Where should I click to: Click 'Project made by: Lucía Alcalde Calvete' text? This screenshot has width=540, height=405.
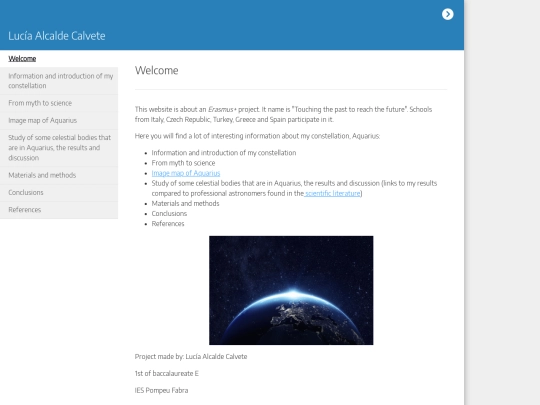tap(191, 357)
